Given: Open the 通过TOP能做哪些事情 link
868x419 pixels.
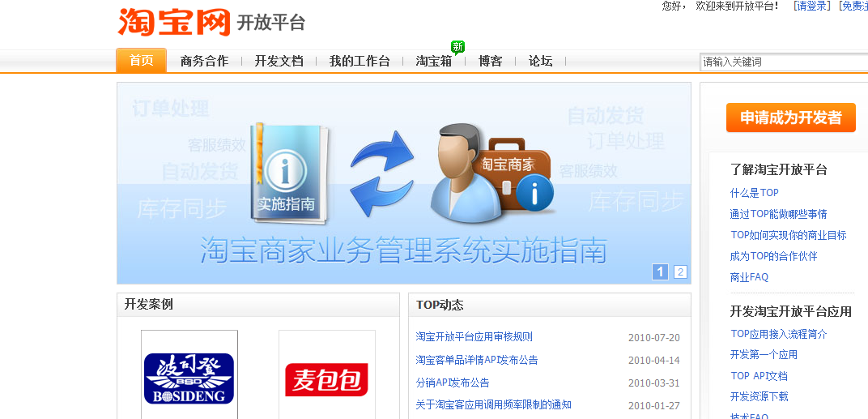Looking at the screenshot, I should 778,214.
